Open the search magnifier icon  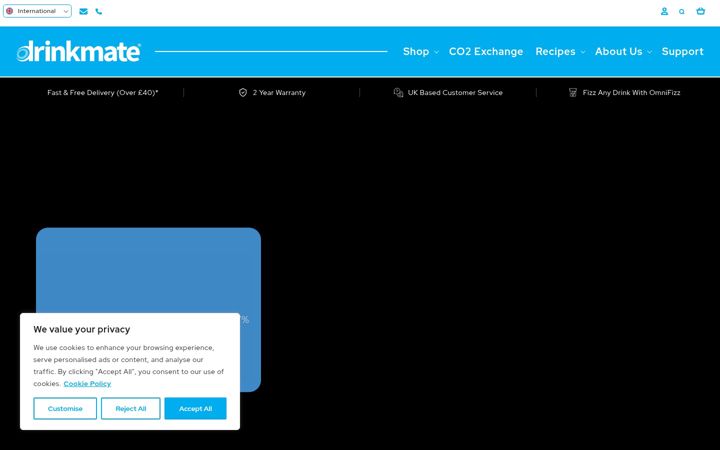point(682,11)
